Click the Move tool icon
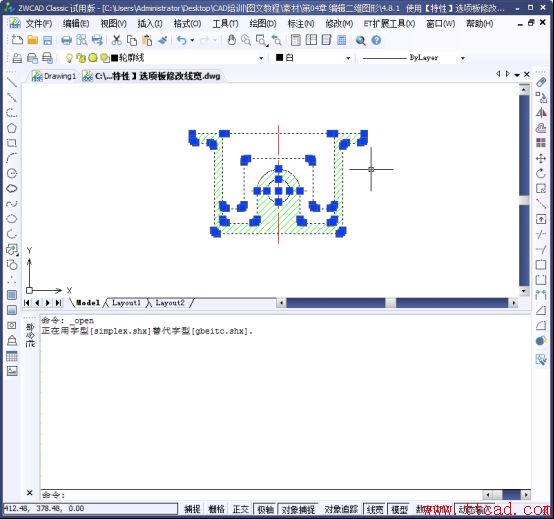Viewport: 554px width, 519px height. 541,158
